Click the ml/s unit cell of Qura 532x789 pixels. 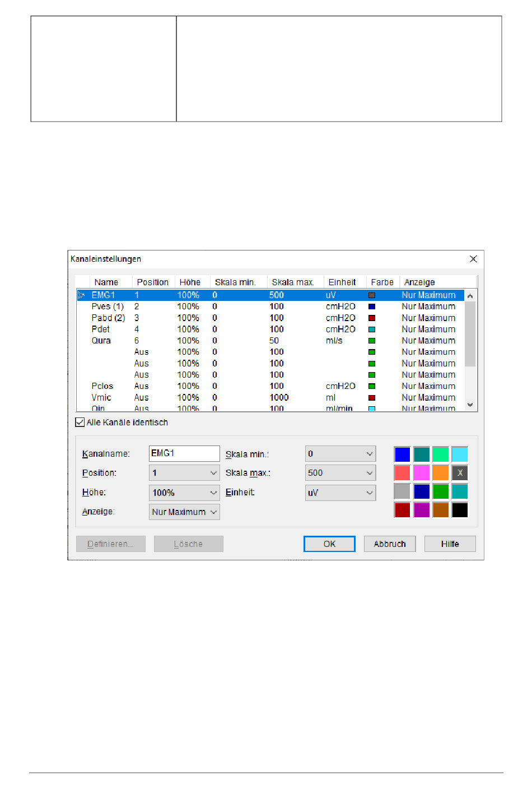[334, 341]
